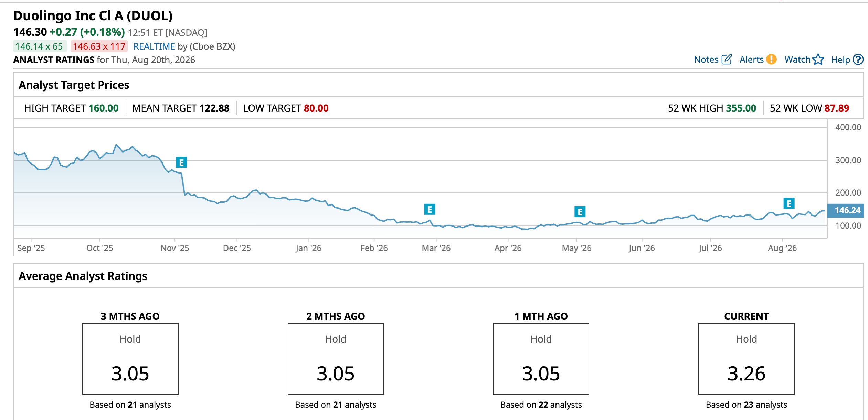Click the Apr '26 date axis label

click(x=508, y=248)
